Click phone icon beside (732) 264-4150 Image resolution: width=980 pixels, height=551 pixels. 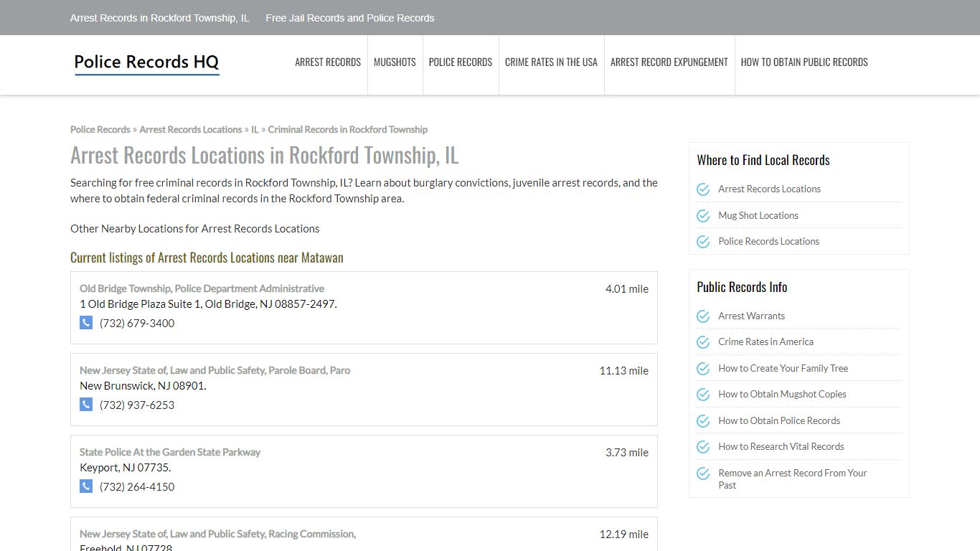click(86, 486)
